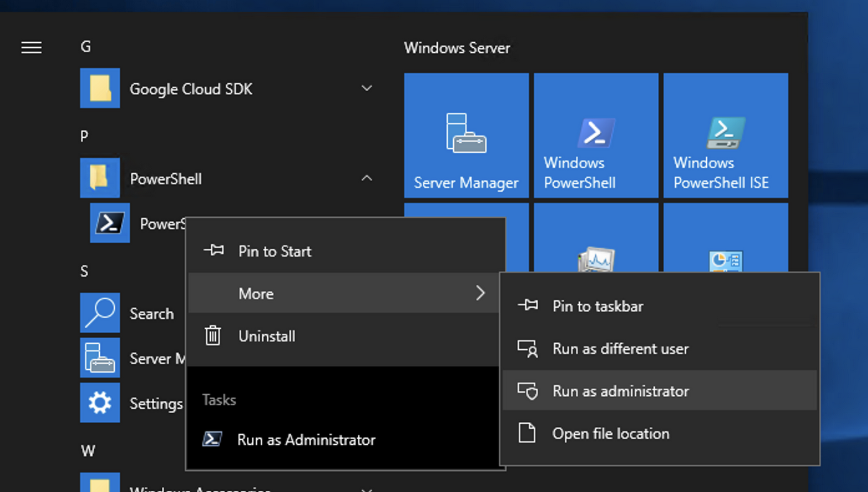
Task: Click the Settings label in app list
Action: 156,404
